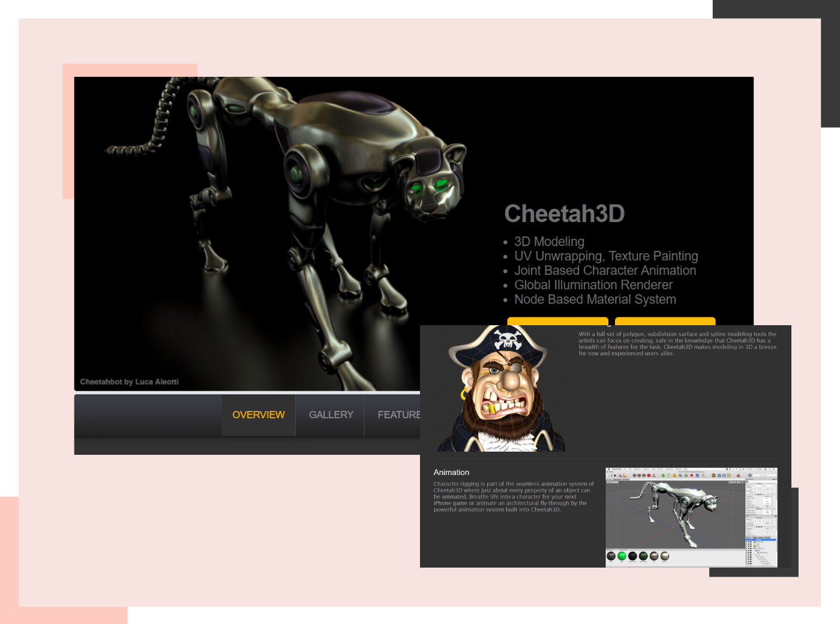Click the green sphere creation icon
The height and width of the screenshot is (624, 840).
[x=663, y=475]
